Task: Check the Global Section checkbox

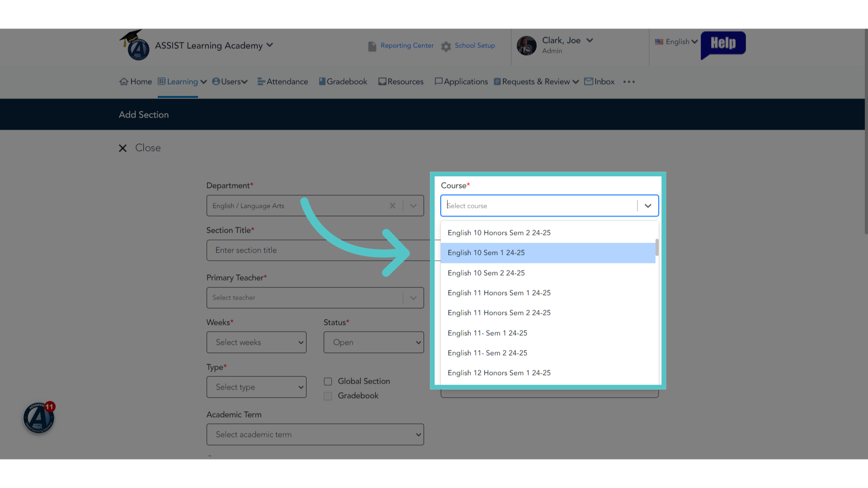Action: click(x=328, y=381)
